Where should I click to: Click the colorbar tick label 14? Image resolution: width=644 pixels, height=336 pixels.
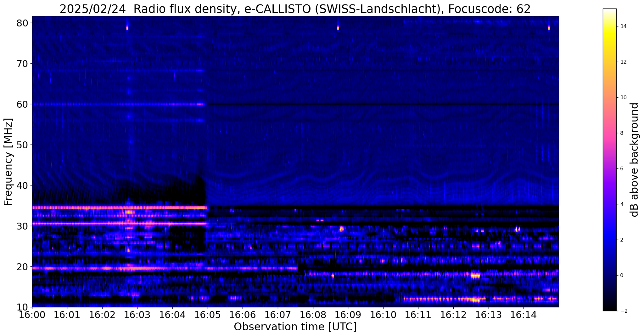[x=623, y=26]
